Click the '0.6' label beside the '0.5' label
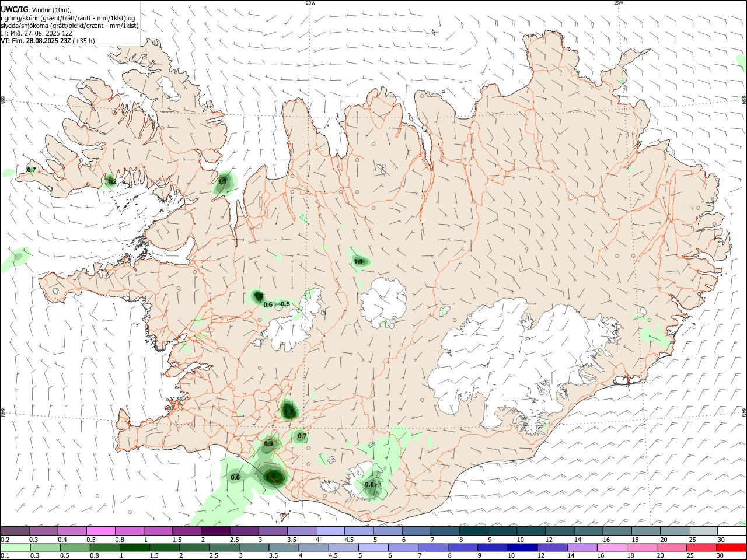The image size is (747, 560). 268,304
